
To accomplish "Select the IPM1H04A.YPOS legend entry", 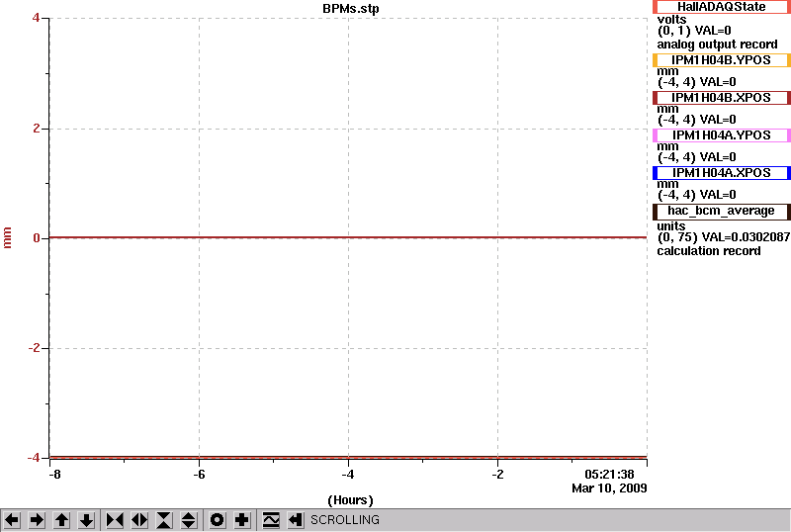I will (x=722, y=135).
